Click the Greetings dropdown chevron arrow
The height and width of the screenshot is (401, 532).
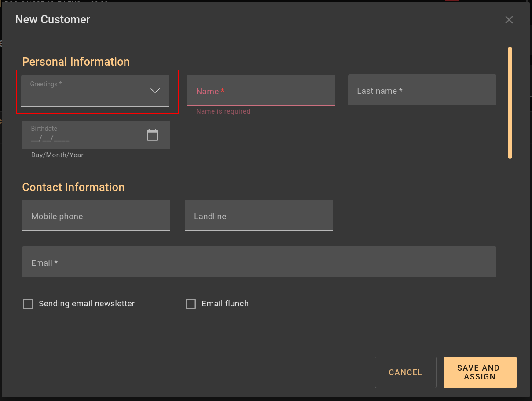click(155, 91)
